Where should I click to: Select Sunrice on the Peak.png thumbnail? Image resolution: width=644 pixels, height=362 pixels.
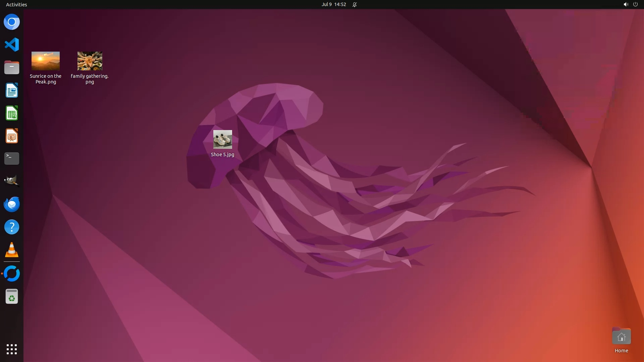coord(46,61)
